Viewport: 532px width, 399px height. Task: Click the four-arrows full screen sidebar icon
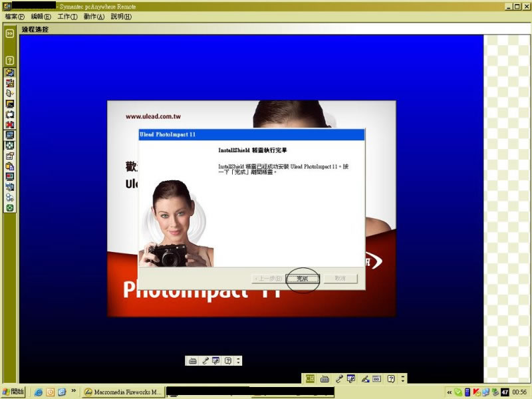tap(10, 146)
